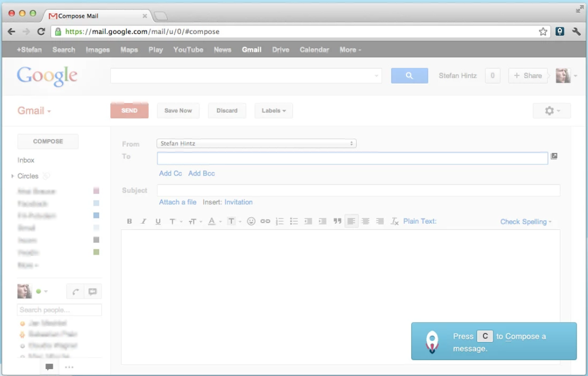
Task: Open the font size picker
Action: pyautogui.click(x=195, y=221)
